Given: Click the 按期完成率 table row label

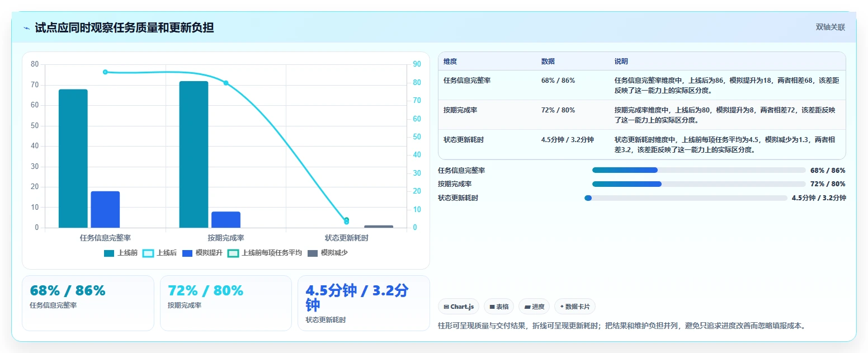Looking at the screenshot, I should coord(460,110).
